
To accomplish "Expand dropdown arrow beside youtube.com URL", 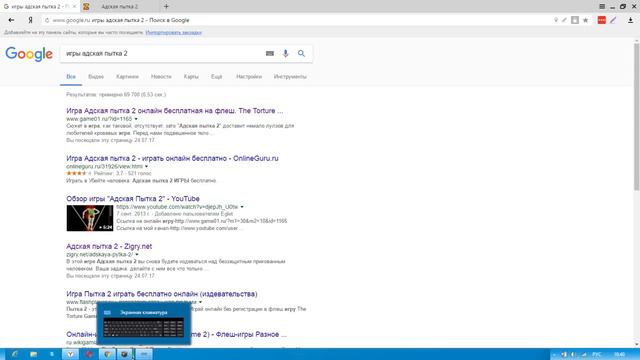I will pyautogui.click(x=242, y=207).
